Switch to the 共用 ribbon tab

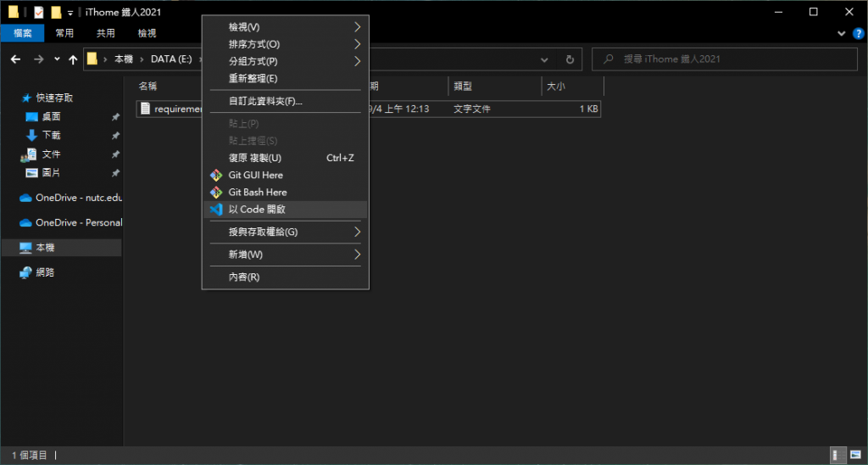106,33
